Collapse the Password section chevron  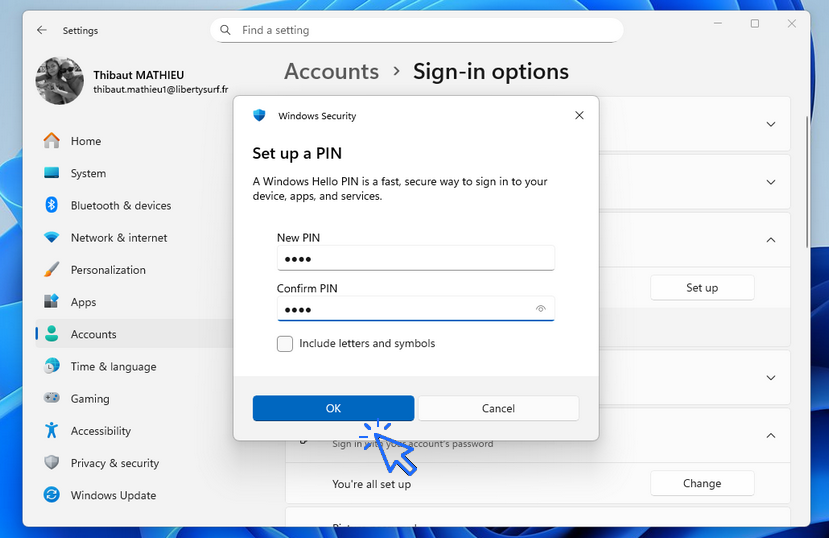click(771, 436)
